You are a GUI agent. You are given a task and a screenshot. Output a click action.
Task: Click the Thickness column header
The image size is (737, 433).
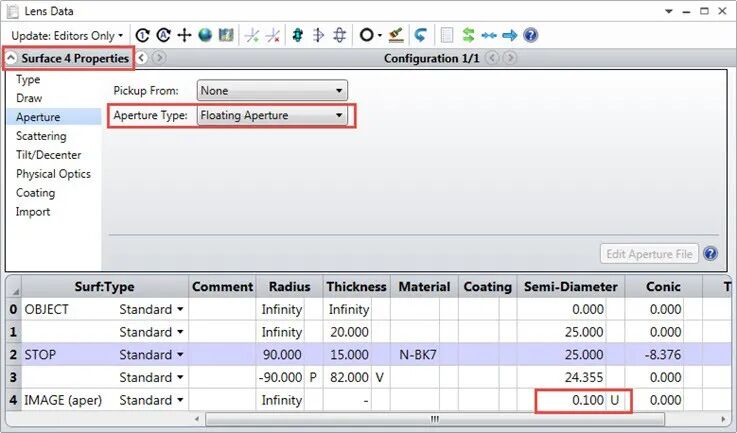click(356, 286)
